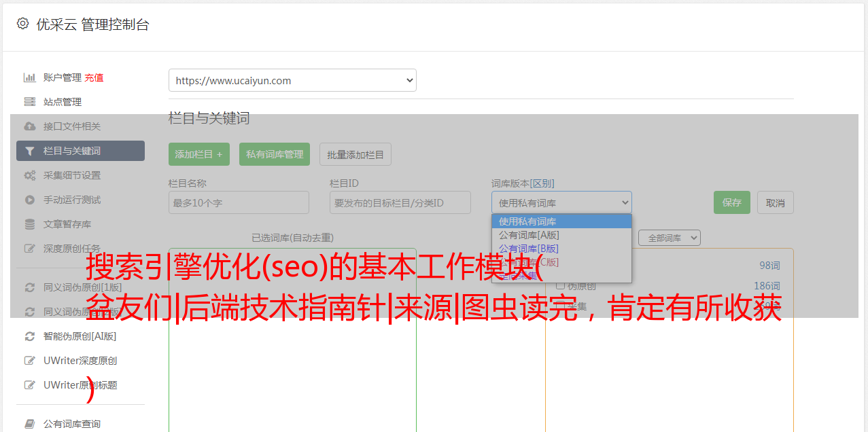
Task: Expand the 全部词库 filter dropdown
Action: (670, 238)
